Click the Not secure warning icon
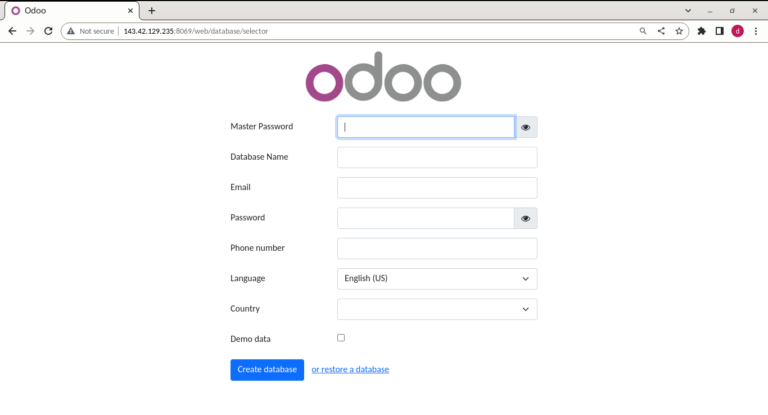 click(x=71, y=31)
